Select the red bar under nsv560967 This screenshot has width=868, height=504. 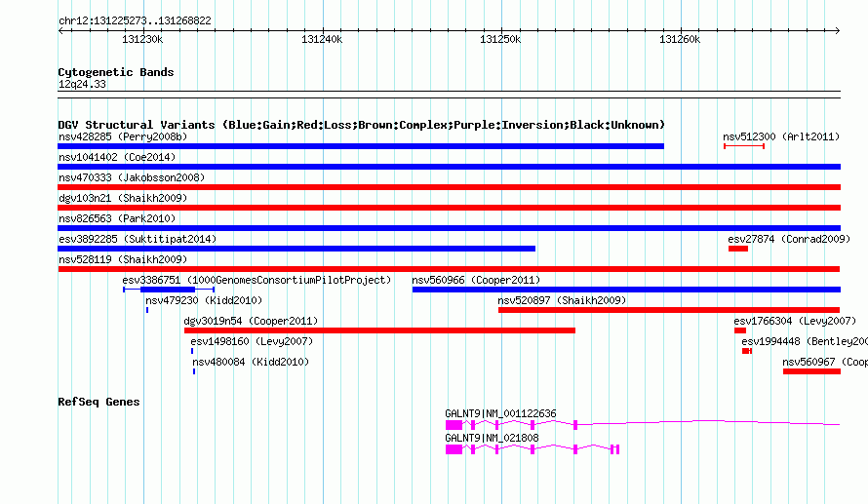811,371
